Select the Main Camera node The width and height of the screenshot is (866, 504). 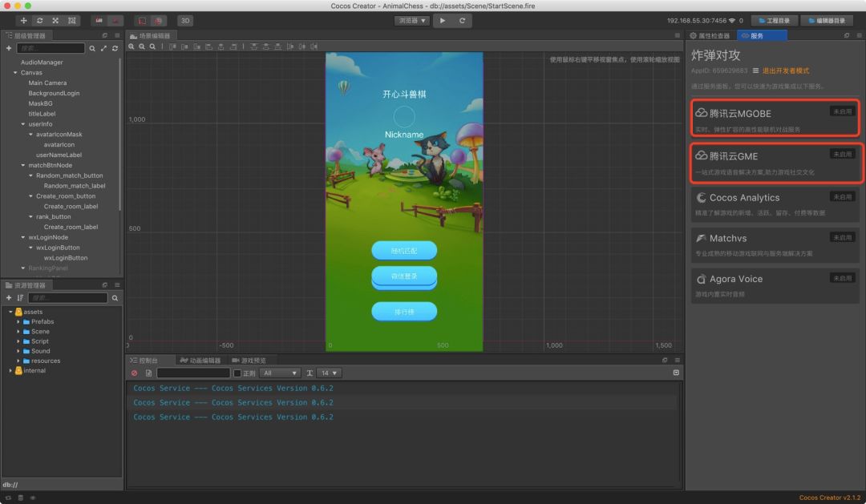47,83
